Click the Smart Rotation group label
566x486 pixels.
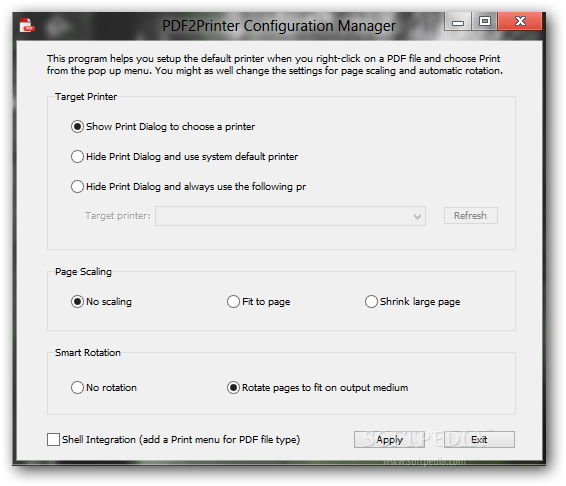click(88, 352)
